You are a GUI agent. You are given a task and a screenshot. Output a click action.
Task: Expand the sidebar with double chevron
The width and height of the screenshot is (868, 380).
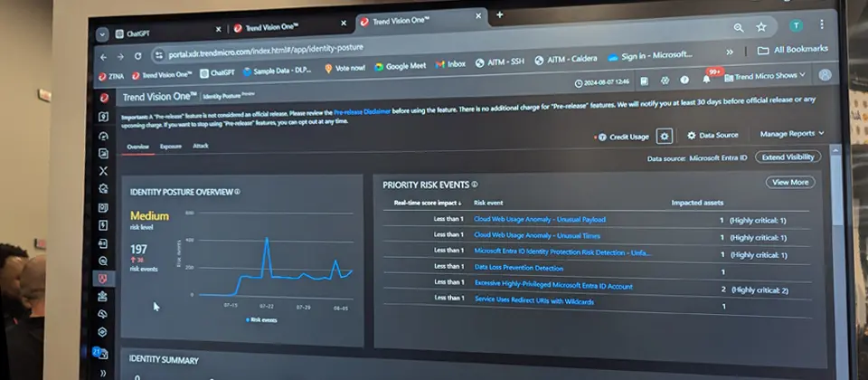(x=103, y=373)
